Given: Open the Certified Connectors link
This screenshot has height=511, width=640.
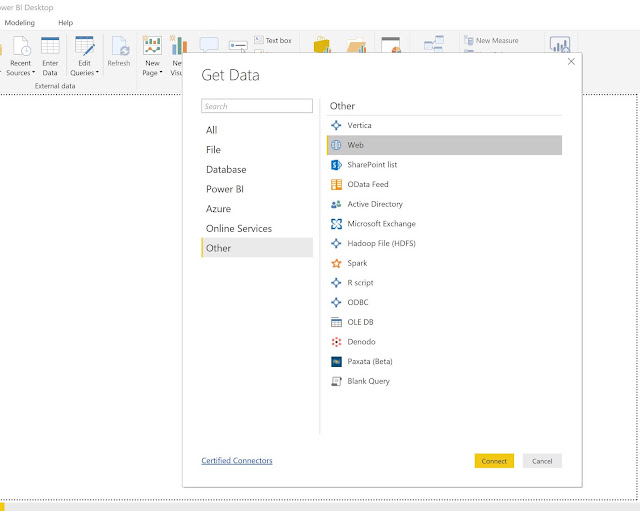Looking at the screenshot, I should pyautogui.click(x=237, y=461).
